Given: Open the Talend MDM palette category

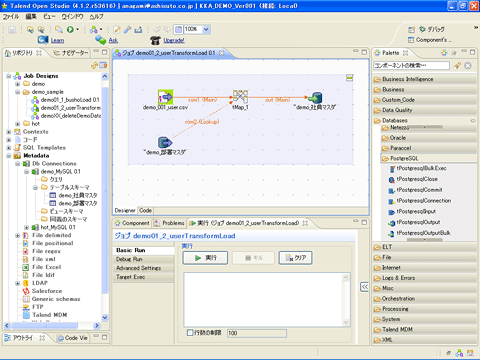Looking at the screenshot, I should click(425, 329).
